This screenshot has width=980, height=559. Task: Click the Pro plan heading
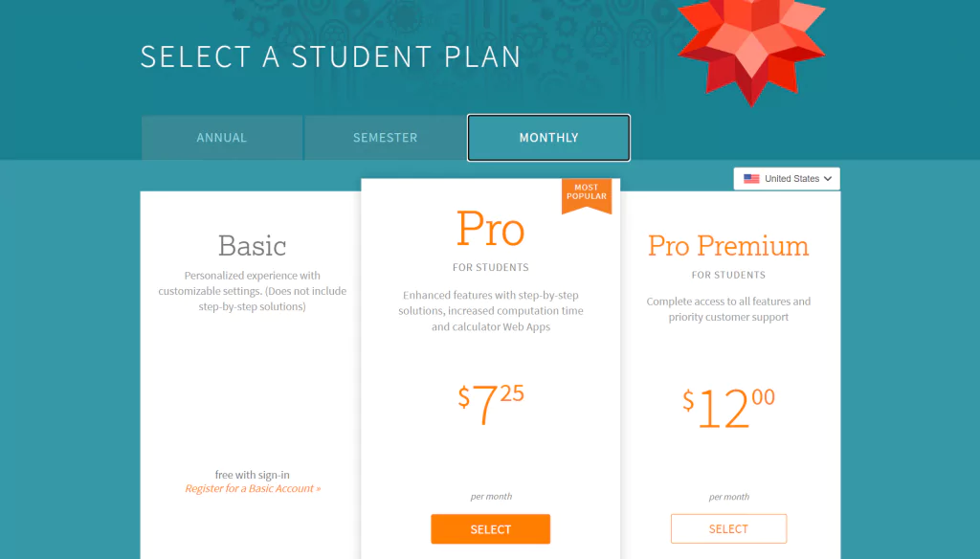pyautogui.click(x=491, y=229)
